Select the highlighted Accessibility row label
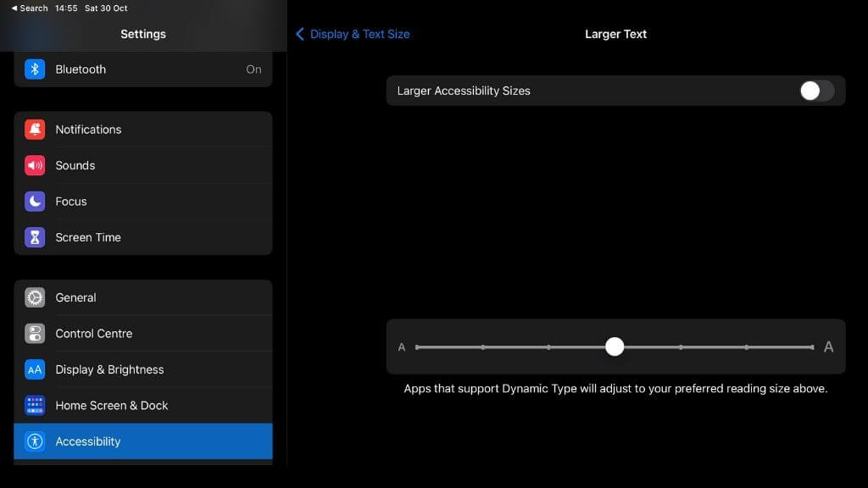Viewport: 868px width, 488px height. coord(88,441)
